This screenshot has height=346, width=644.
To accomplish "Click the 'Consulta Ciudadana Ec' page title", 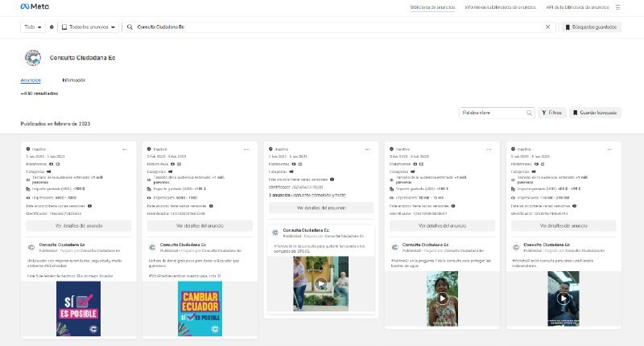I will tap(83, 58).
